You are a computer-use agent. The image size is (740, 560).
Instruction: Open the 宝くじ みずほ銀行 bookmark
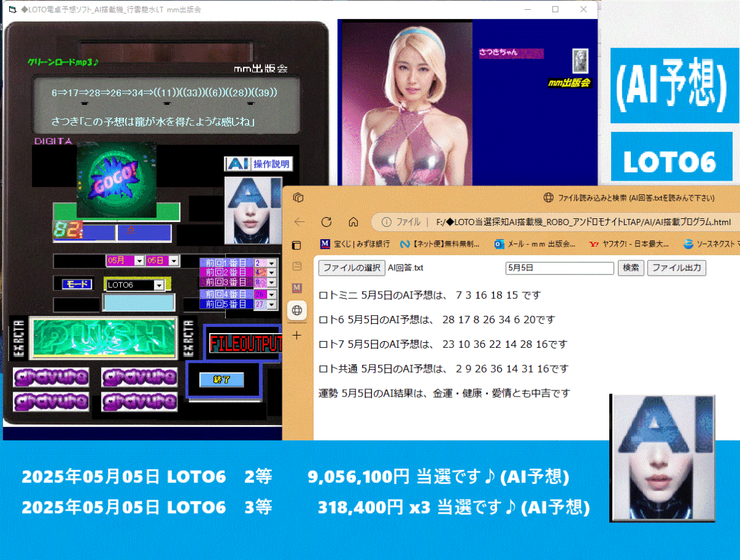tap(355, 244)
